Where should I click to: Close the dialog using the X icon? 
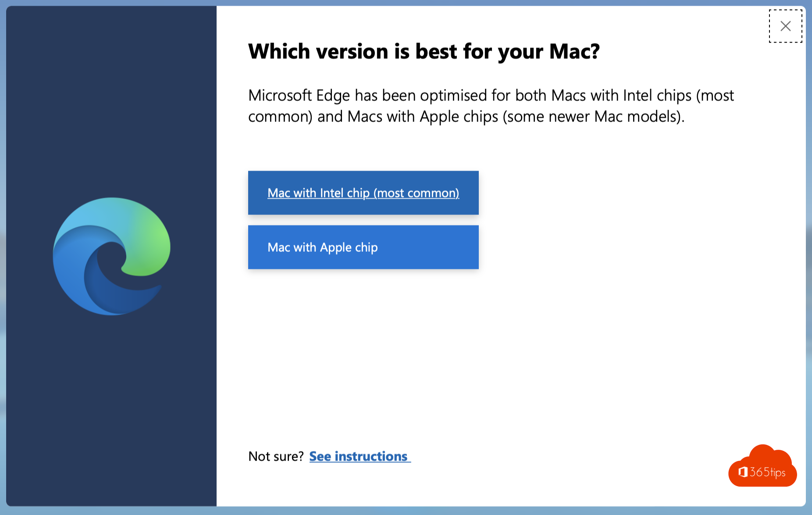pyautogui.click(x=785, y=26)
